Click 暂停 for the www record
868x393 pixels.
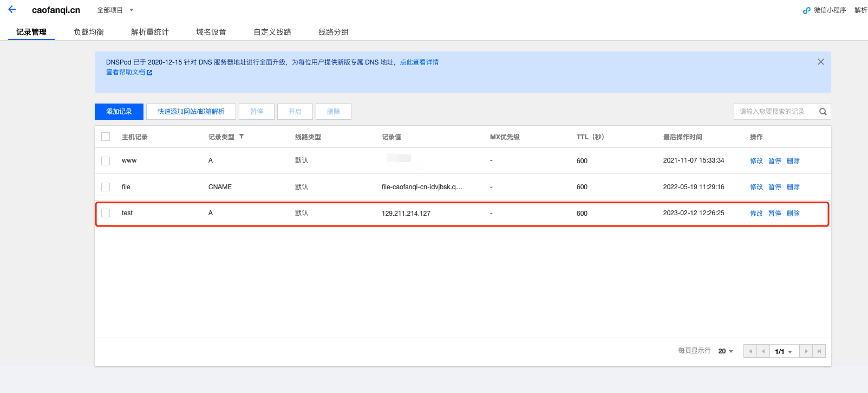[x=775, y=161]
